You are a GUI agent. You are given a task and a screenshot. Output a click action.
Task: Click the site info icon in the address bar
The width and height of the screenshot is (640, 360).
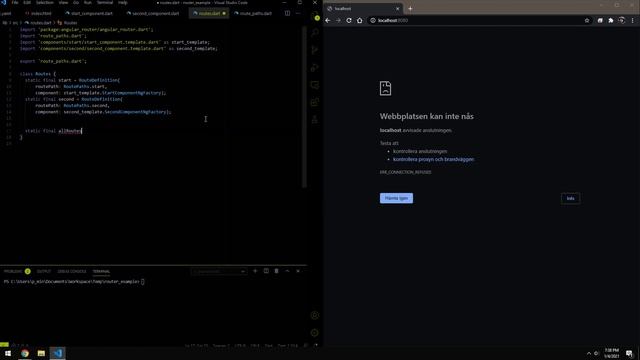click(373, 20)
